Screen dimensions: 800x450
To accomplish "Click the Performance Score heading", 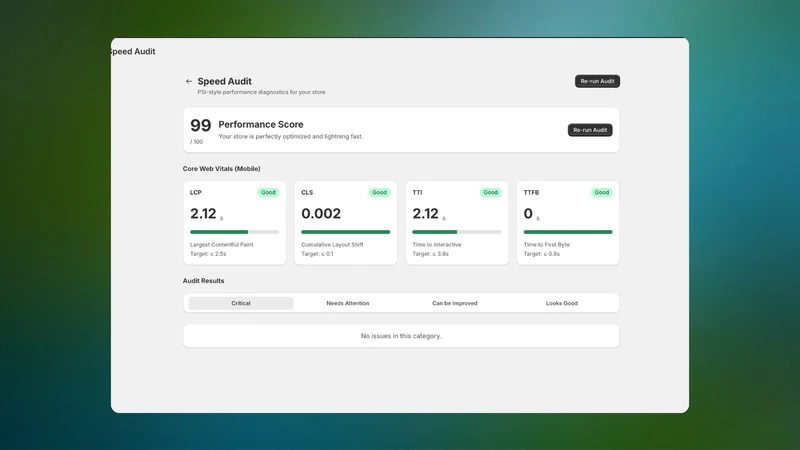I will click(x=261, y=124).
